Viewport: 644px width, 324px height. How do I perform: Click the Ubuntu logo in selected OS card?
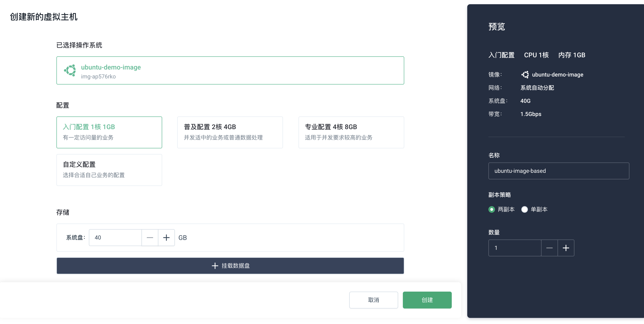(70, 70)
